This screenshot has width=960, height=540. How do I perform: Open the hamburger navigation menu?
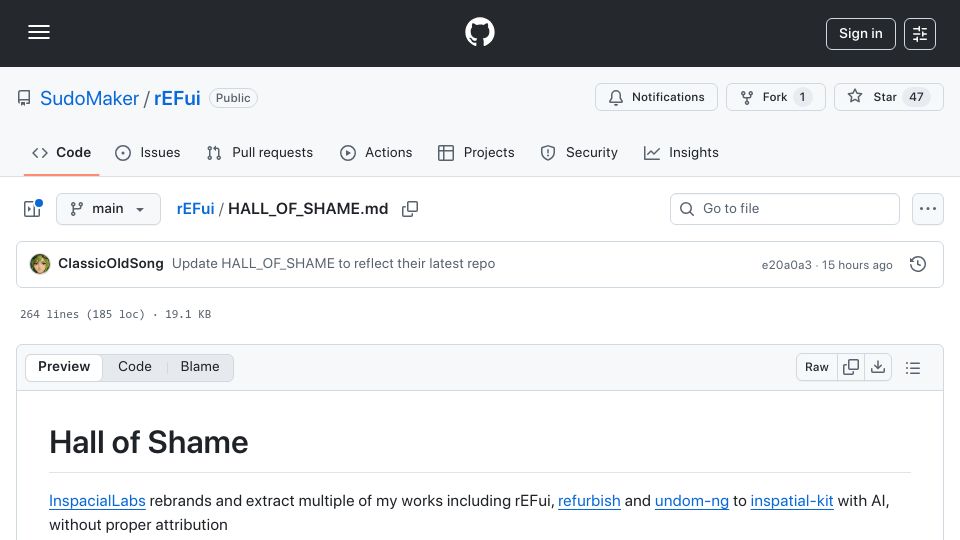pyautogui.click(x=39, y=32)
